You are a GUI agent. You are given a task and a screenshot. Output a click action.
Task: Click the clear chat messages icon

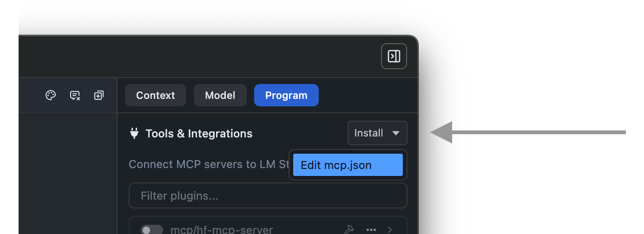75,96
